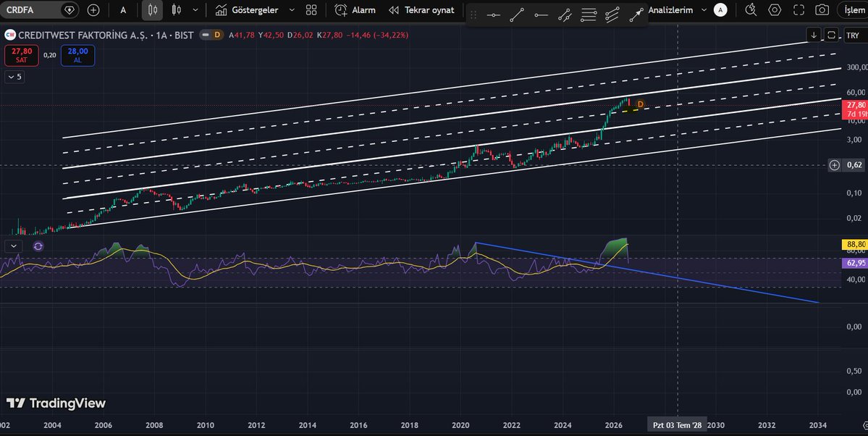This screenshot has height=436, width=868.
Task: Toggle the auto-fit scale icon
Action: click(x=832, y=35)
